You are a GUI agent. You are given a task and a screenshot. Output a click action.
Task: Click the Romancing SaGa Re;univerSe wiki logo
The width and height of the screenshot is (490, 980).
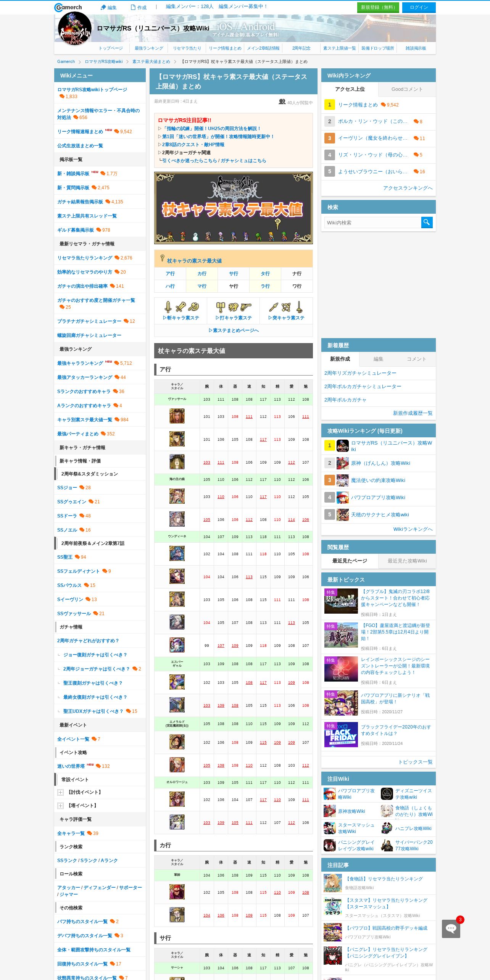pyautogui.click(x=74, y=29)
